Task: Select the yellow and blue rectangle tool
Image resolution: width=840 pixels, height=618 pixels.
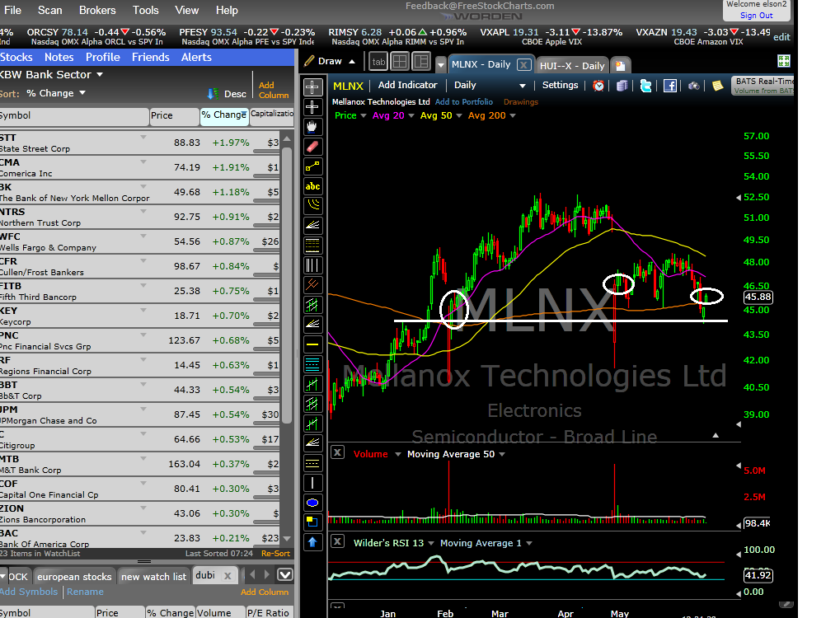Action: (x=312, y=522)
